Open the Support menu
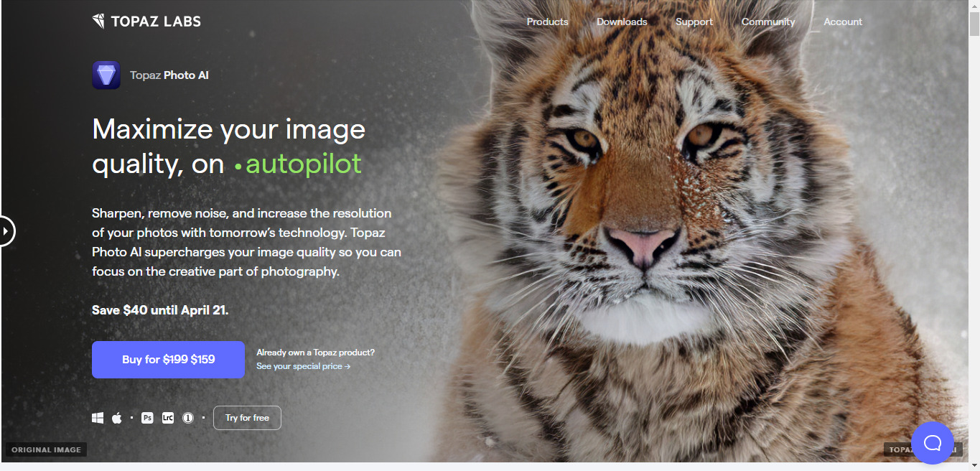The image size is (980, 471). [x=694, y=22]
